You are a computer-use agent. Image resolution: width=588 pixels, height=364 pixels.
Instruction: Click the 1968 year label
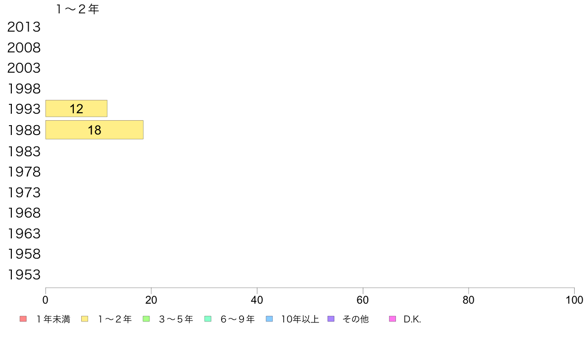[24, 213]
